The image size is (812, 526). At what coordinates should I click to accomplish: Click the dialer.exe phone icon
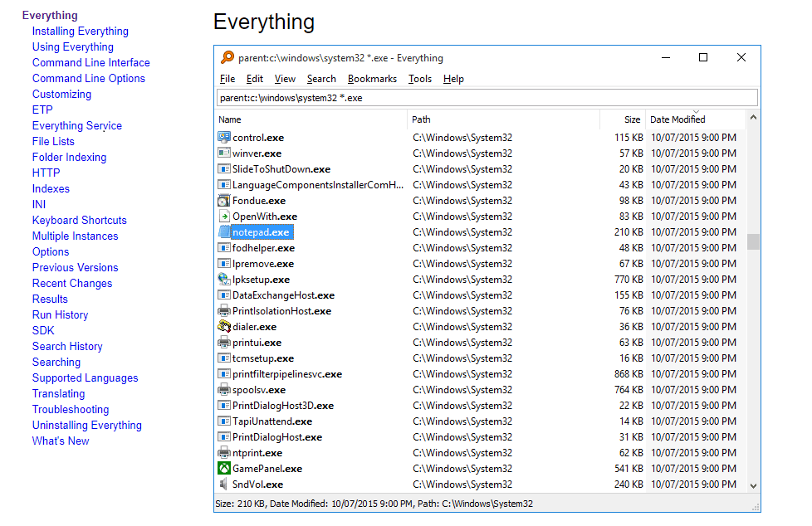(x=223, y=326)
